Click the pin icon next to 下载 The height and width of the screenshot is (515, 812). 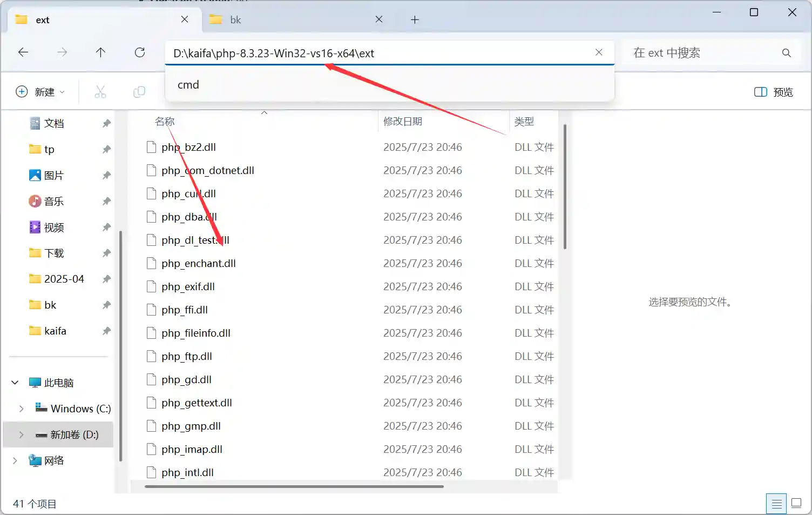106,252
